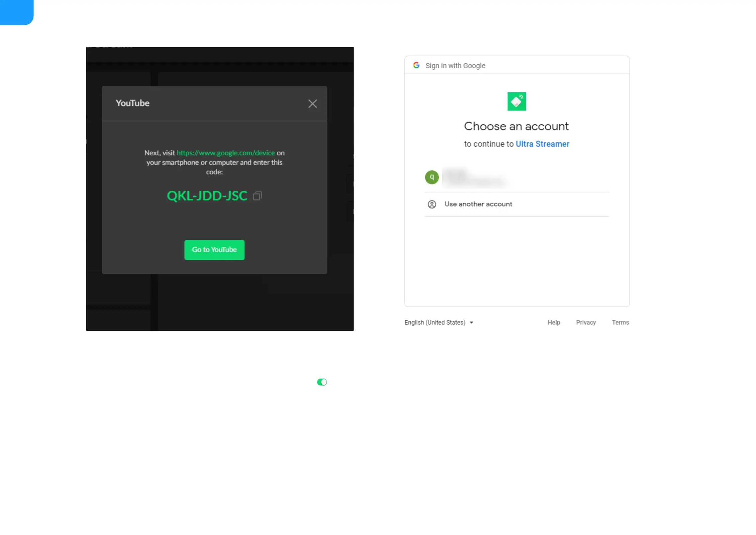
Task: Turn off the green toggle switch
Action: coord(322,382)
